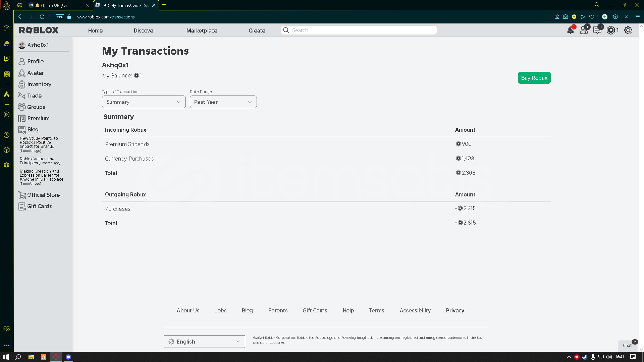The width and height of the screenshot is (644, 362).
Task: Expand the Type of Transaction dropdown
Action: pyautogui.click(x=144, y=102)
